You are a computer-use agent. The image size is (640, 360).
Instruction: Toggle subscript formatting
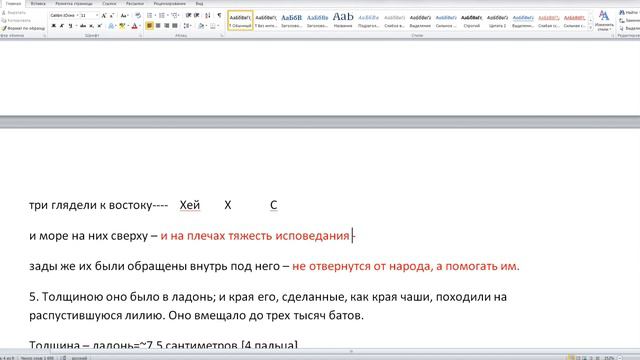91,26
